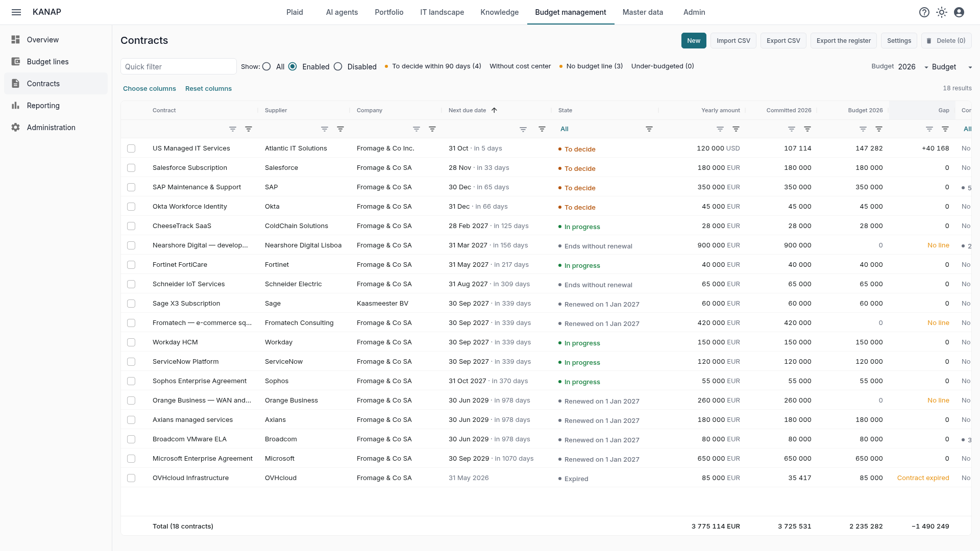The width and height of the screenshot is (980, 551).
Task: Click the ascending sort arrow on Next due date
Action: (494, 110)
